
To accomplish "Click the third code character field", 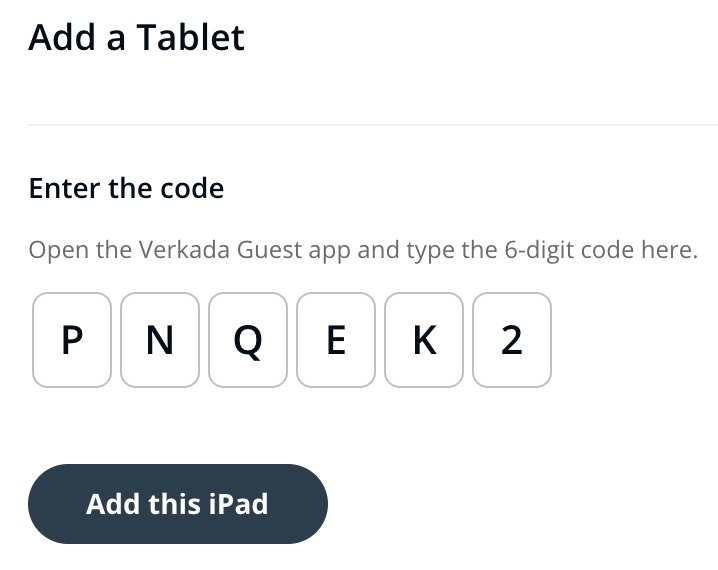I will [x=248, y=340].
